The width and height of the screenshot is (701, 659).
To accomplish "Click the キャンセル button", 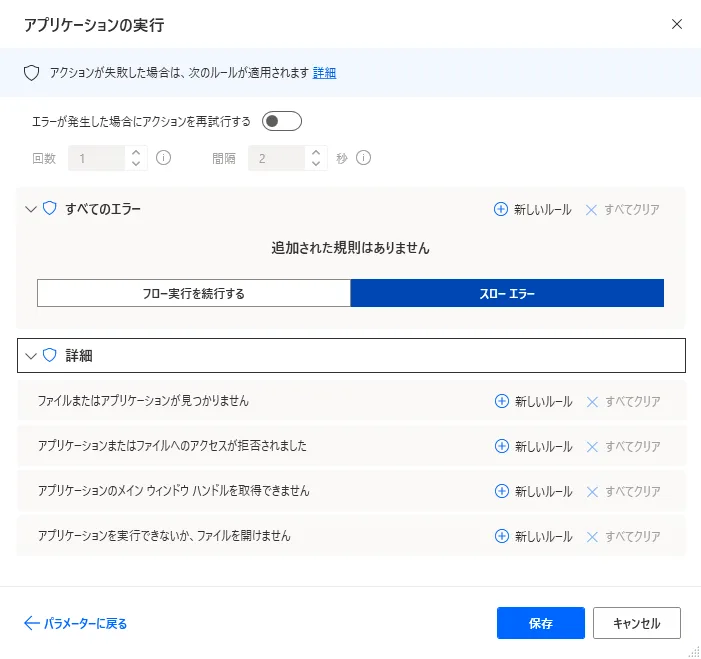I will [636, 623].
